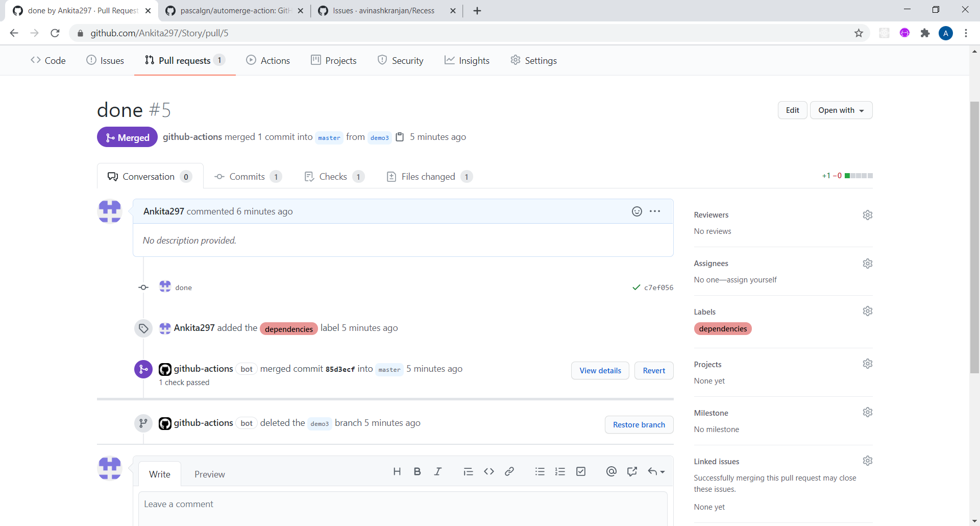The height and width of the screenshot is (526, 980).
Task: Apply italic formatting to the comment
Action: [x=437, y=471]
